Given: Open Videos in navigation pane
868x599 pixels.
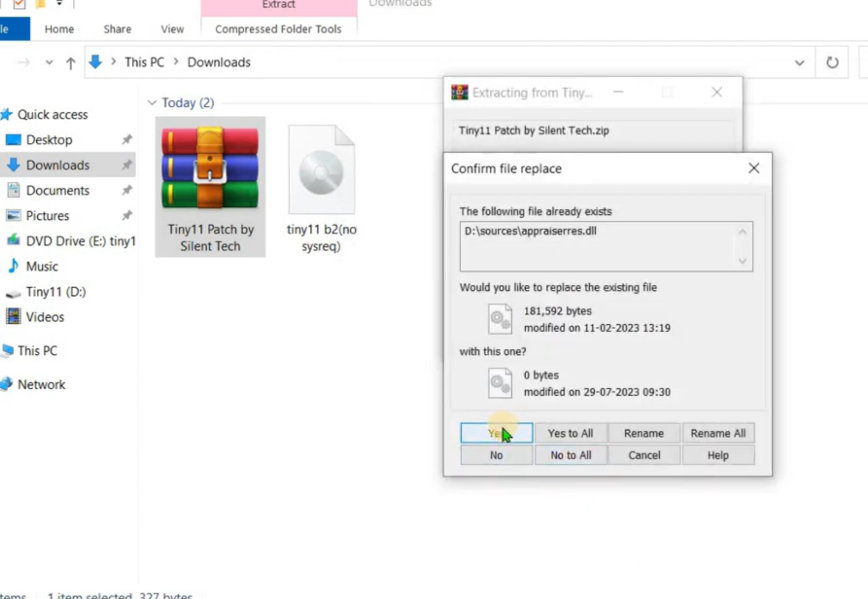Looking at the screenshot, I should 45,317.
